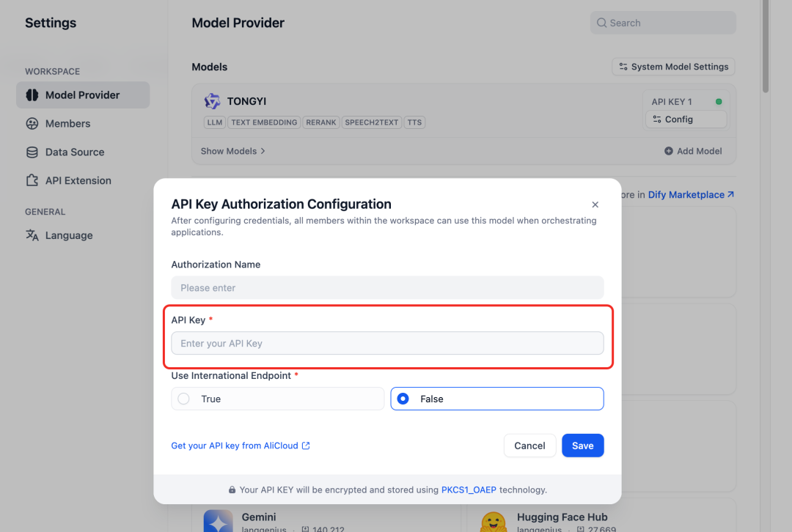Select True for International Endpoint
The height and width of the screenshot is (532, 792).
pyautogui.click(x=184, y=399)
